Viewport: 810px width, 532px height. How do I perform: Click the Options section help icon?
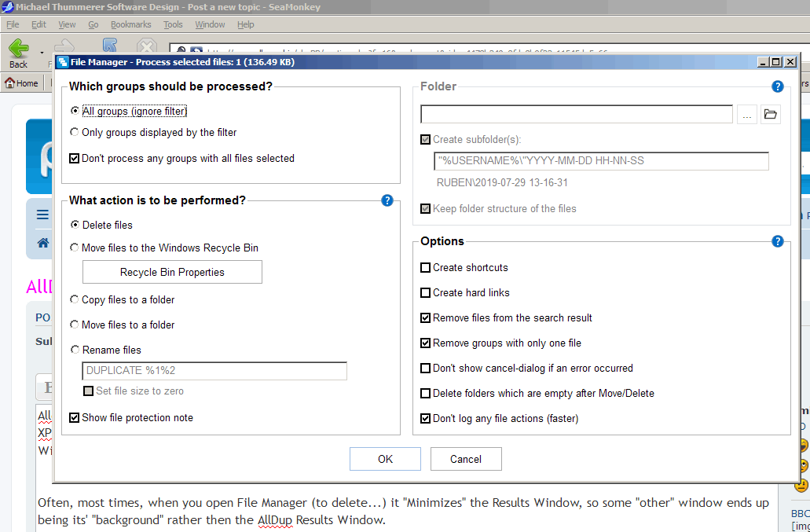pyautogui.click(x=777, y=241)
